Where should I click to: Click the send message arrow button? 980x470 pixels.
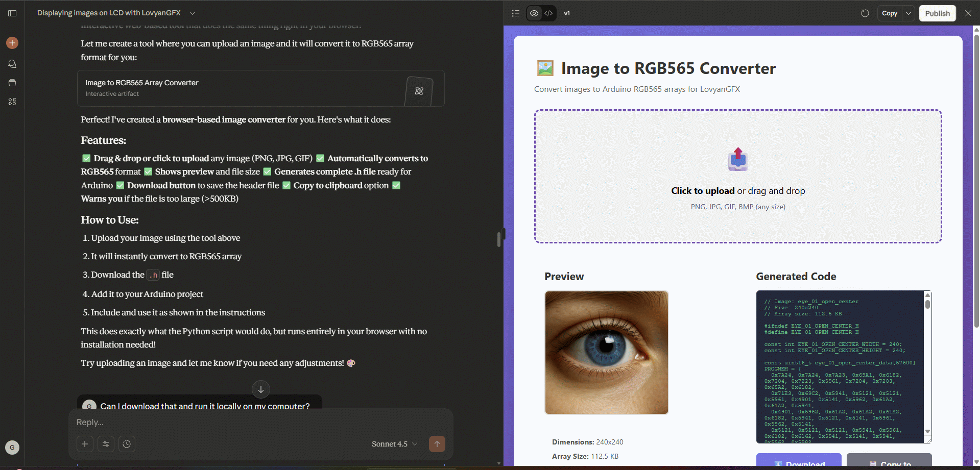437,444
